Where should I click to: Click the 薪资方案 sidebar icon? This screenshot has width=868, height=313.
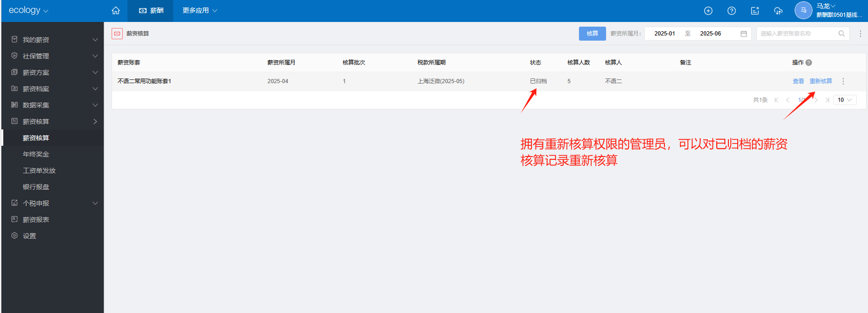[x=14, y=72]
